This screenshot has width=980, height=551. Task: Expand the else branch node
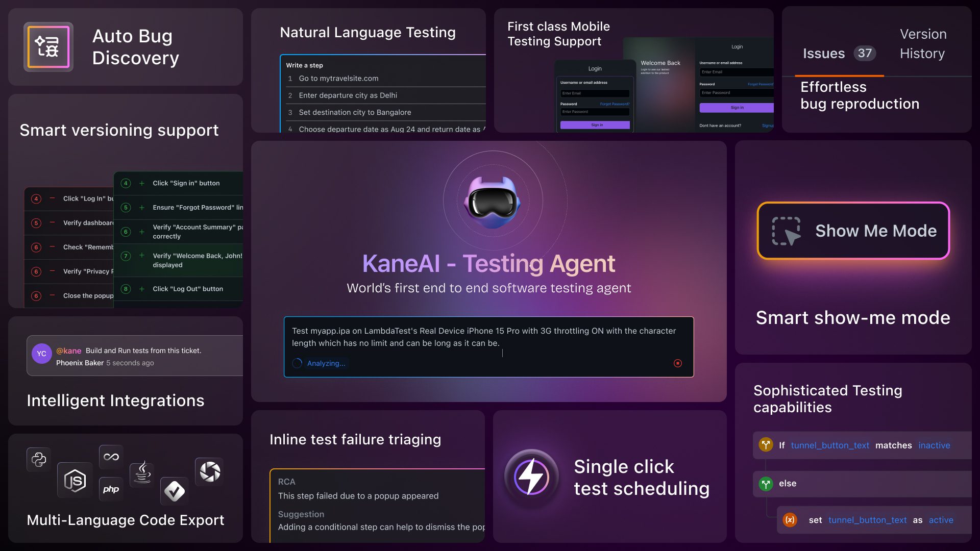tap(766, 483)
